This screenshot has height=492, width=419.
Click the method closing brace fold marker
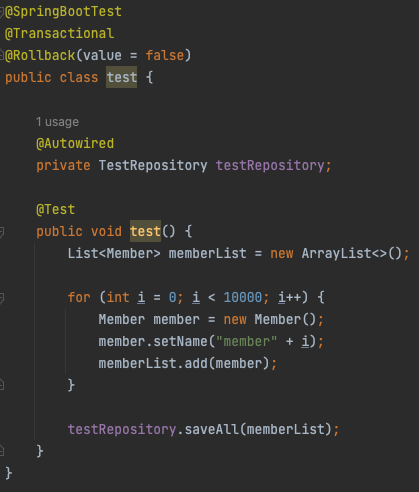pyautogui.click(x=2, y=451)
